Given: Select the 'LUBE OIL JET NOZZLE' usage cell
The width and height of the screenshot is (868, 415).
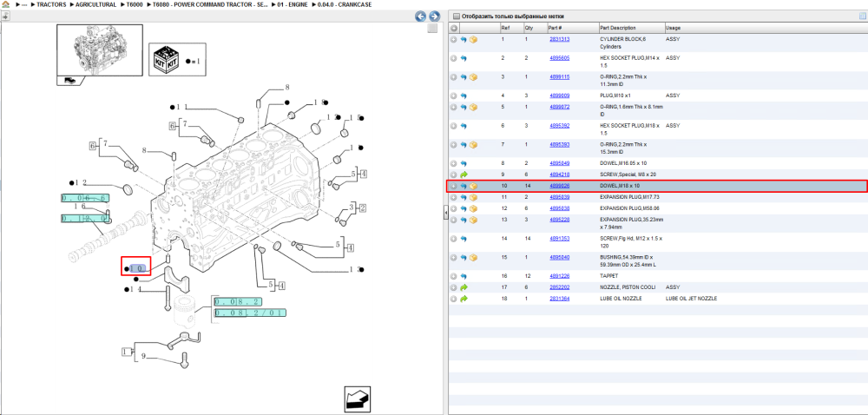Looking at the screenshot, I should [691, 299].
